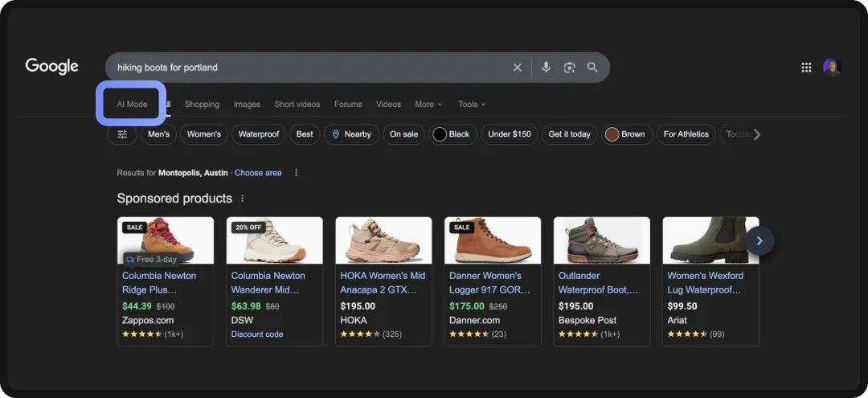Click the HOKA Anacapa boot image

383,240
